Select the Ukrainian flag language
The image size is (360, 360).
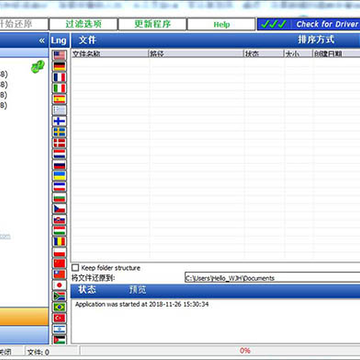60,176
